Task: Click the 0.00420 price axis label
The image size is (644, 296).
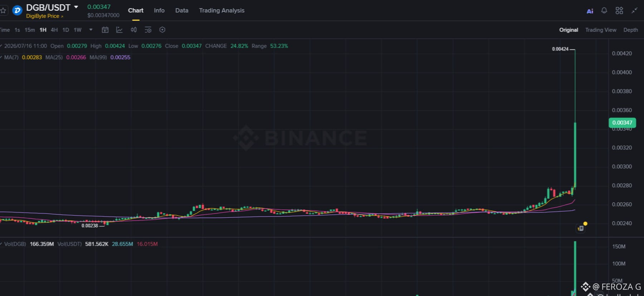Action: (x=622, y=54)
